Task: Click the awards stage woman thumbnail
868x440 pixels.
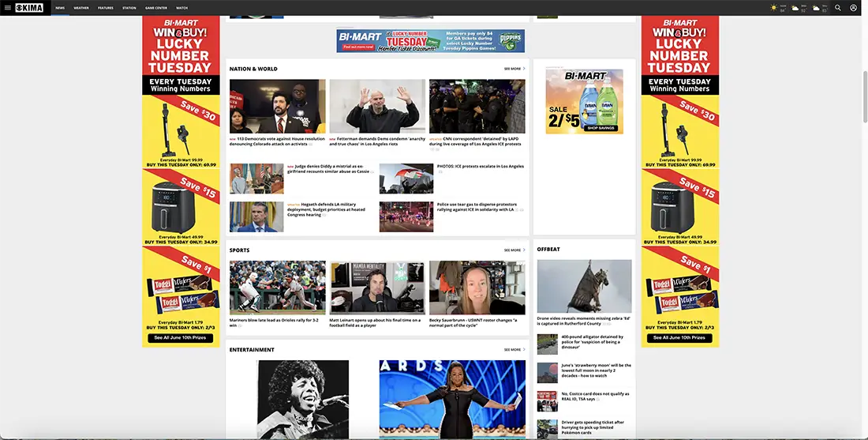Action: [452, 399]
